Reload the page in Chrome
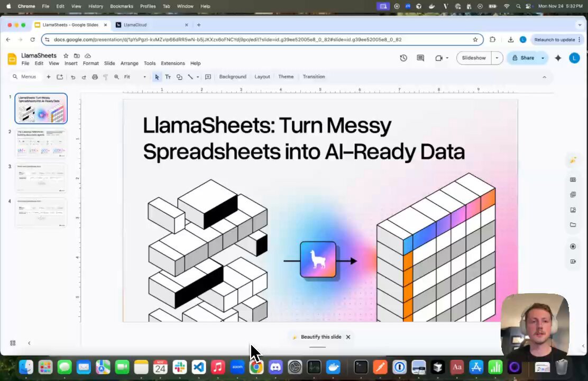This screenshot has width=588, height=381. coord(33,39)
